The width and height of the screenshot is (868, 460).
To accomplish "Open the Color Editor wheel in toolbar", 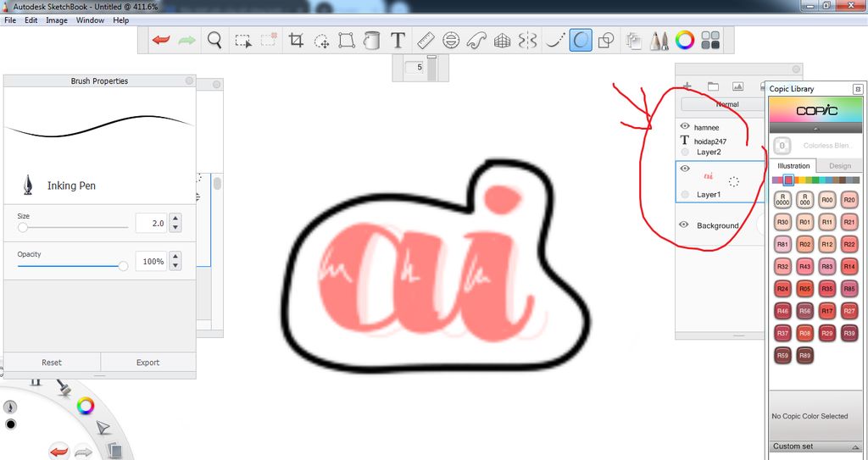I will 685,40.
